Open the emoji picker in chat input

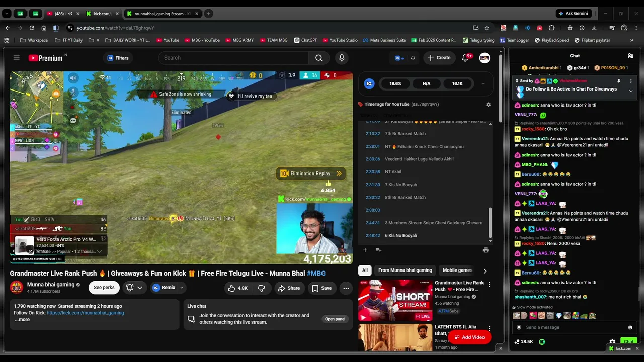coord(630,327)
